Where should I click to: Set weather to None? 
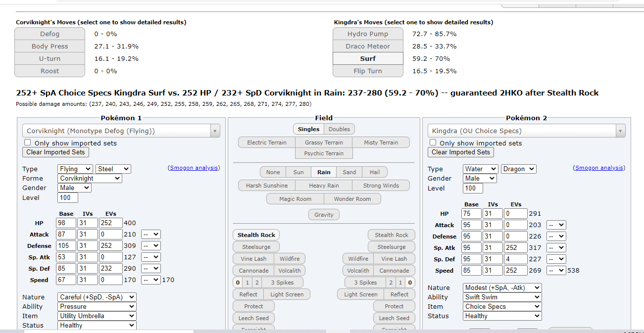273,172
